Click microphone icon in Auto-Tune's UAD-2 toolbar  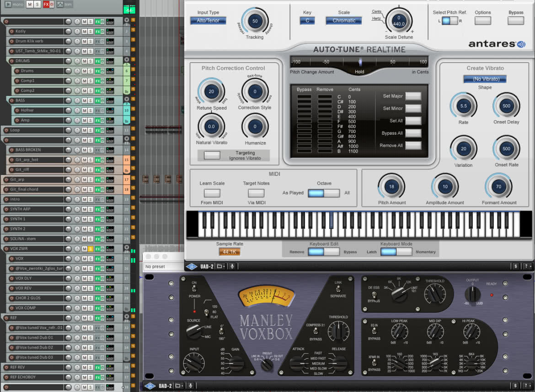[x=232, y=266]
